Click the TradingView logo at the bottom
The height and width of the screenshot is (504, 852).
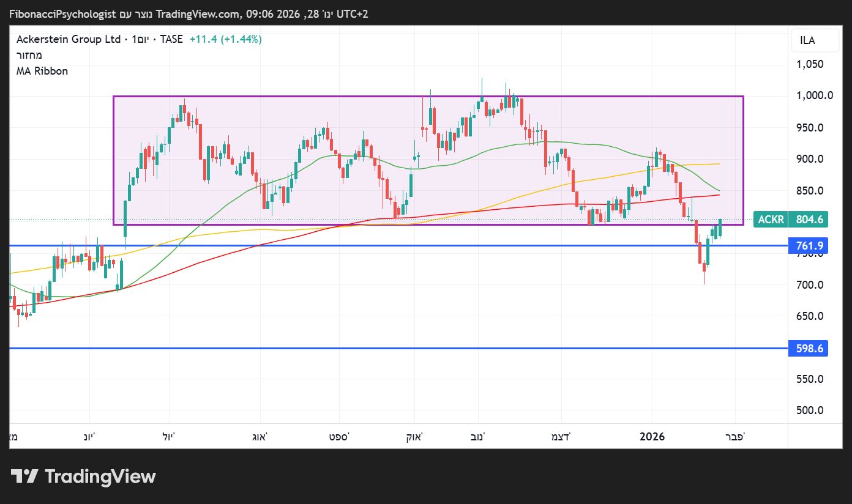pos(83,476)
